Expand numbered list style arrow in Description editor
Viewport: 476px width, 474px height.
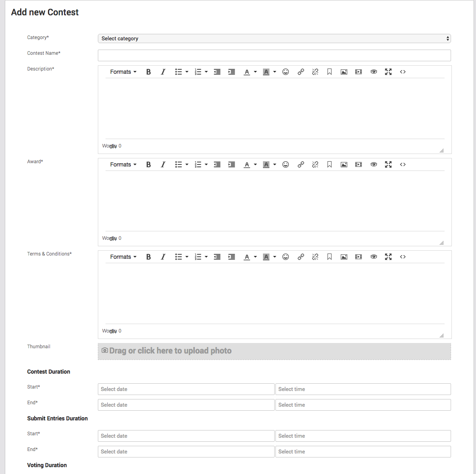point(206,72)
